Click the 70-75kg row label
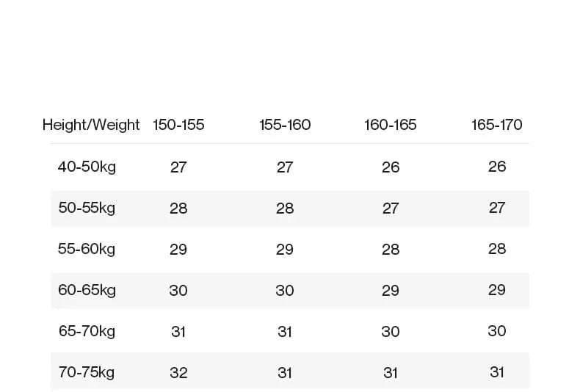Image resolution: width=580 pixels, height=392 pixels. point(87,372)
